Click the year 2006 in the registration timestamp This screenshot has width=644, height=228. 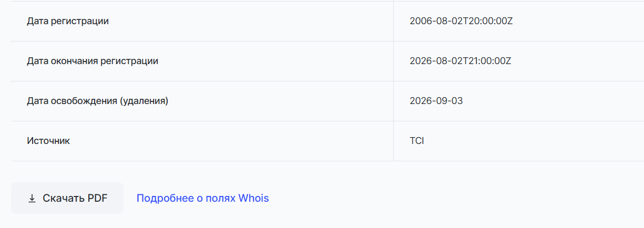pyautogui.click(x=420, y=21)
